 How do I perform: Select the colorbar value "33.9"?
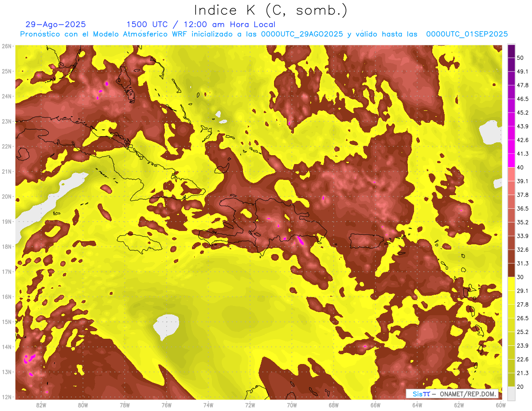tap(523, 236)
